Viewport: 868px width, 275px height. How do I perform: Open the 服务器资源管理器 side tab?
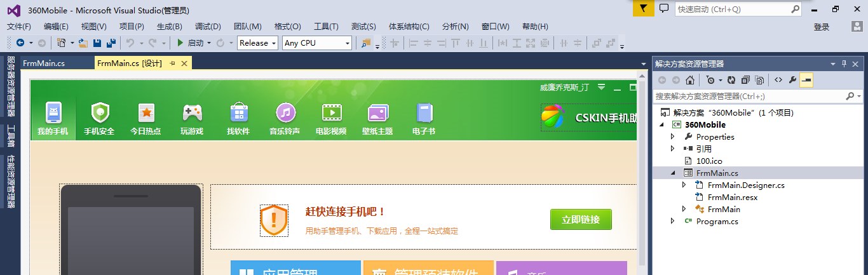pyautogui.click(x=11, y=86)
